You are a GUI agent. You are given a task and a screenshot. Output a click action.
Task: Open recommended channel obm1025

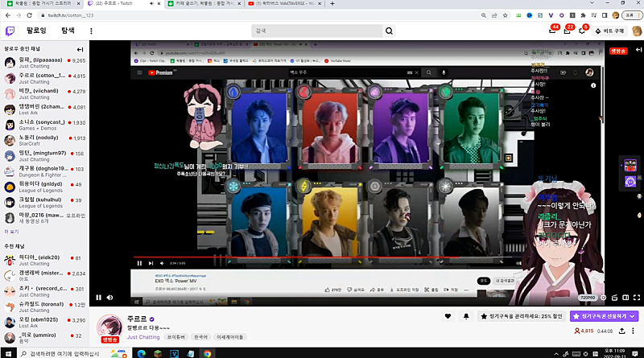tap(44, 323)
